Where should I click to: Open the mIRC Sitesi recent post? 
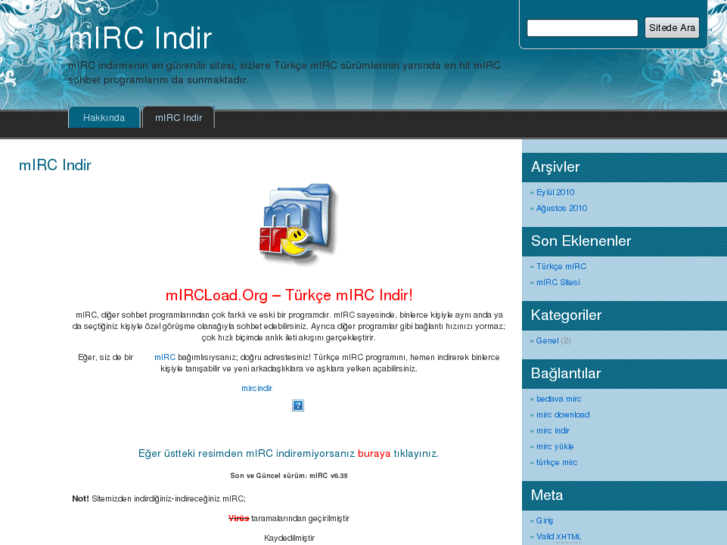(x=558, y=282)
